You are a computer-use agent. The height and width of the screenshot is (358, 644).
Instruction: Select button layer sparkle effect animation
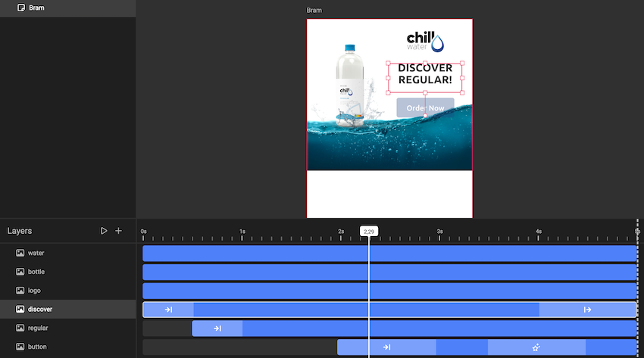(536, 347)
